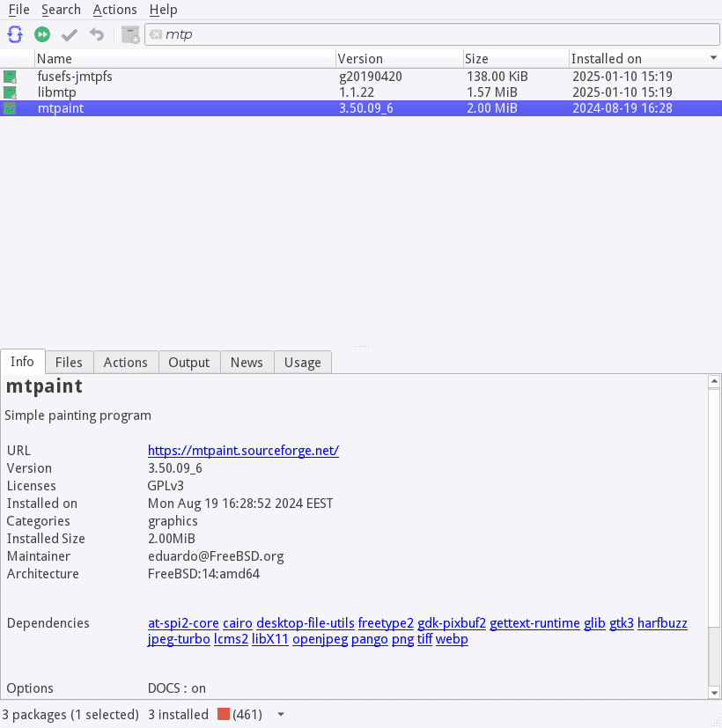Viewport: 722px width, 728px height.
Task: Click the fusefs-jmtpfs package status icon
Action: (11, 77)
